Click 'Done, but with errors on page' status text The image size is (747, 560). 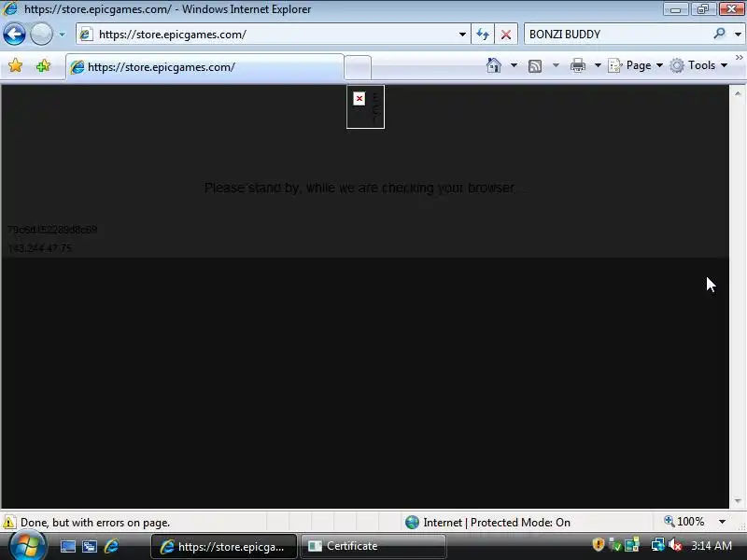click(x=95, y=523)
